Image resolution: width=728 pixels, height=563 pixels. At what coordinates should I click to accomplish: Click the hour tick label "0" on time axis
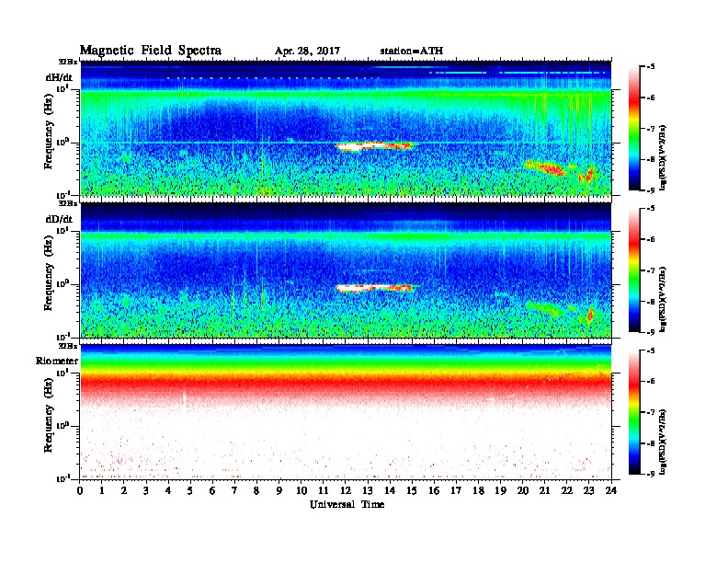pos(80,490)
